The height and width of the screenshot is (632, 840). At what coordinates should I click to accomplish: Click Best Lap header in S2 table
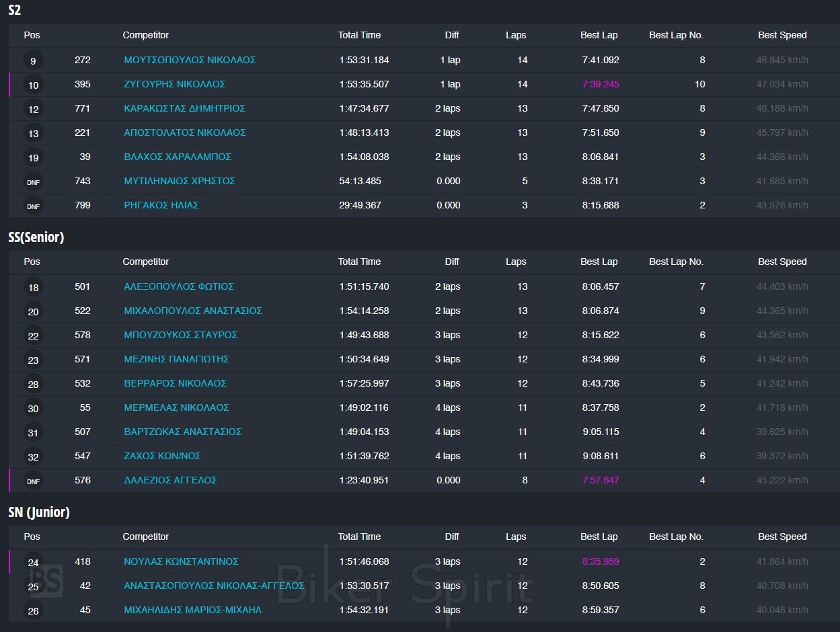(599, 35)
